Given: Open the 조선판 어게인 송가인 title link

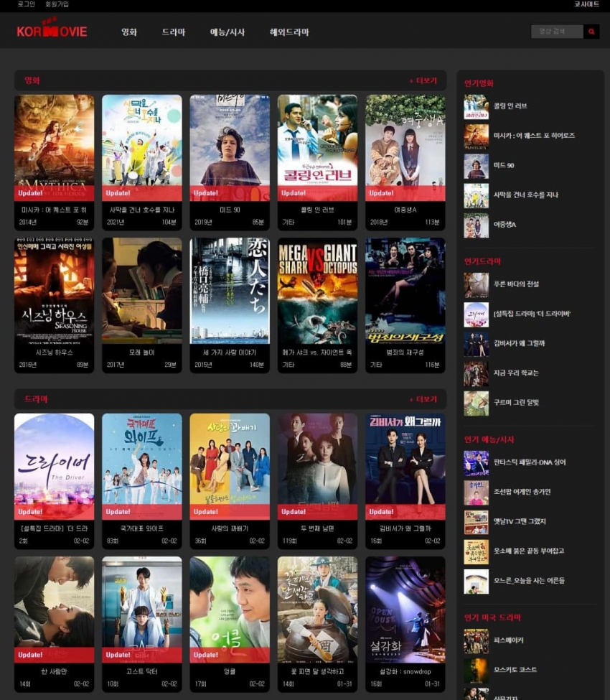Looking at the screenshot, I should (x=522, y=492).
